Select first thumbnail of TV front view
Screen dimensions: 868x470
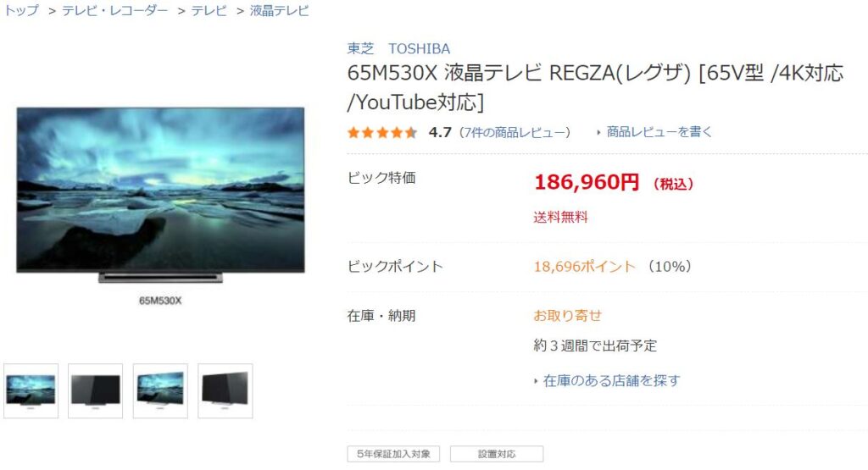pos(31,391)
